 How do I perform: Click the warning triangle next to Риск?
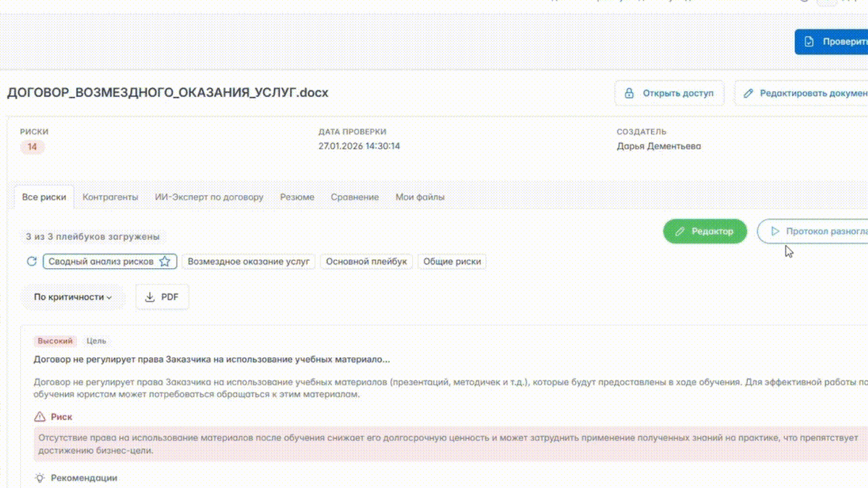(x=40, y=417)
